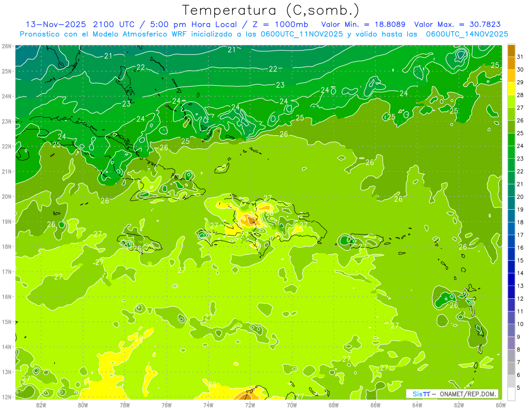Click the '23N' latitude axis label

pos(6,121)
